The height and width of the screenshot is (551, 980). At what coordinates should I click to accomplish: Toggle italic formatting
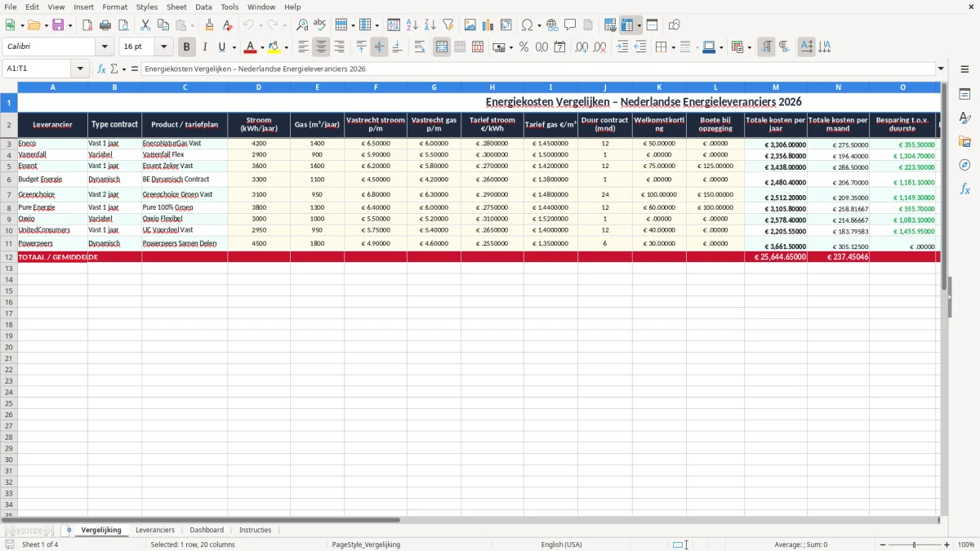[204, 47]
